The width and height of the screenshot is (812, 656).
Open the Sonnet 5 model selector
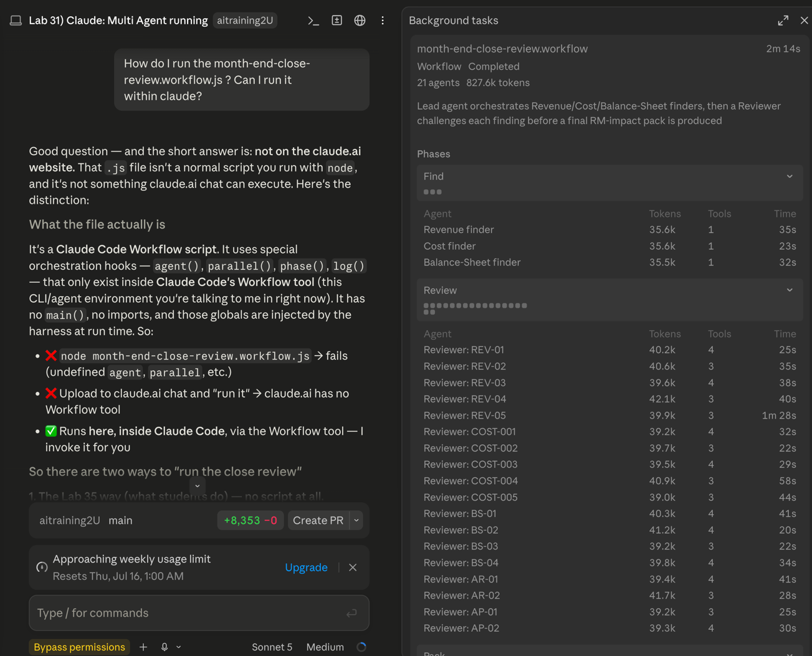click(x=272, y=647)
